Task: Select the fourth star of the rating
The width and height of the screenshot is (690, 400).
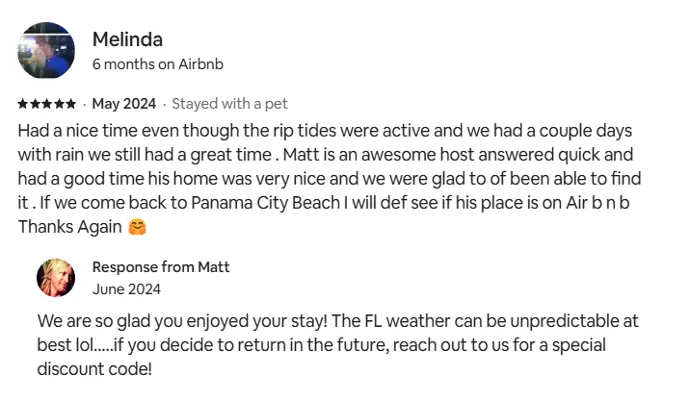Action: pyautogui.click(x=59, y=104)
